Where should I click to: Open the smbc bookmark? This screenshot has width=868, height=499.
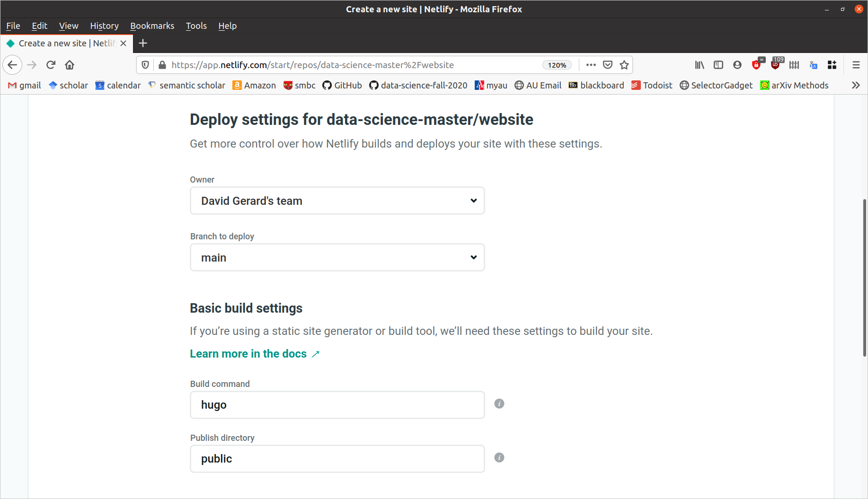click(300, 85)
